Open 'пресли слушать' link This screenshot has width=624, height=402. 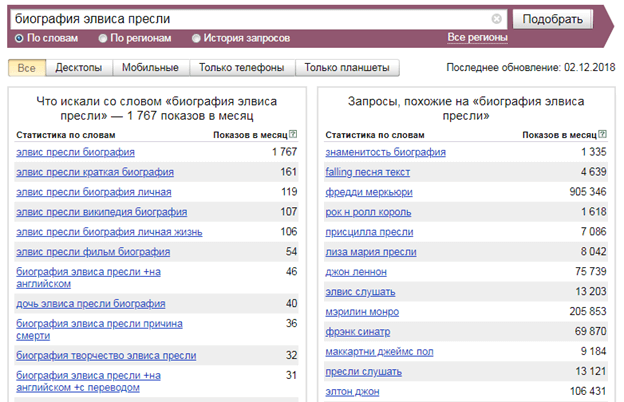(x=363, y=372)
